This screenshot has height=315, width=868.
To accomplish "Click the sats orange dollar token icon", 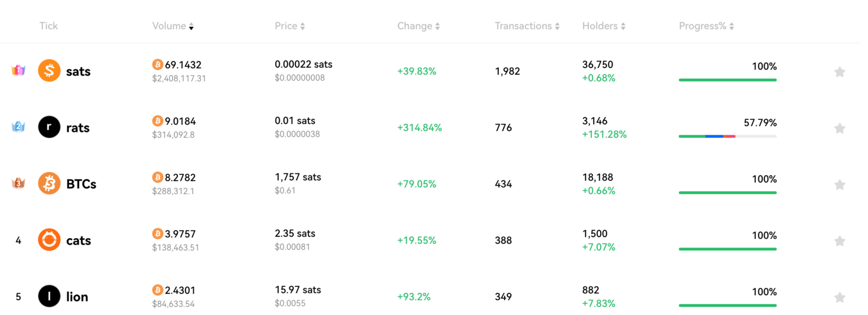I will click(x=49, y=71).
